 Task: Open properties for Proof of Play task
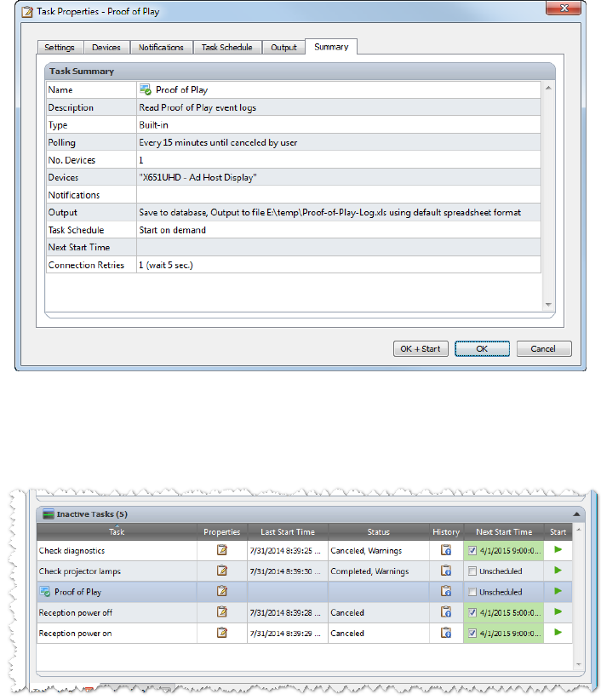point(221,592)
